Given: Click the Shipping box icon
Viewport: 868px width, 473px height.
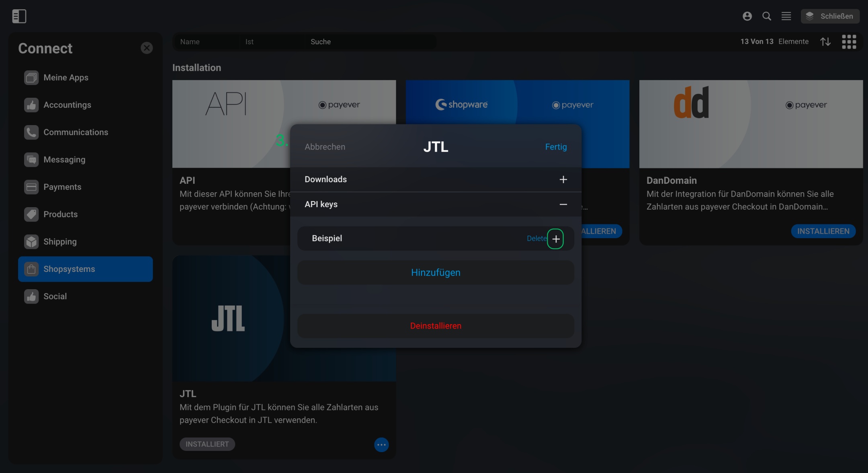Looking at the screenshot, I should (31, 242).
